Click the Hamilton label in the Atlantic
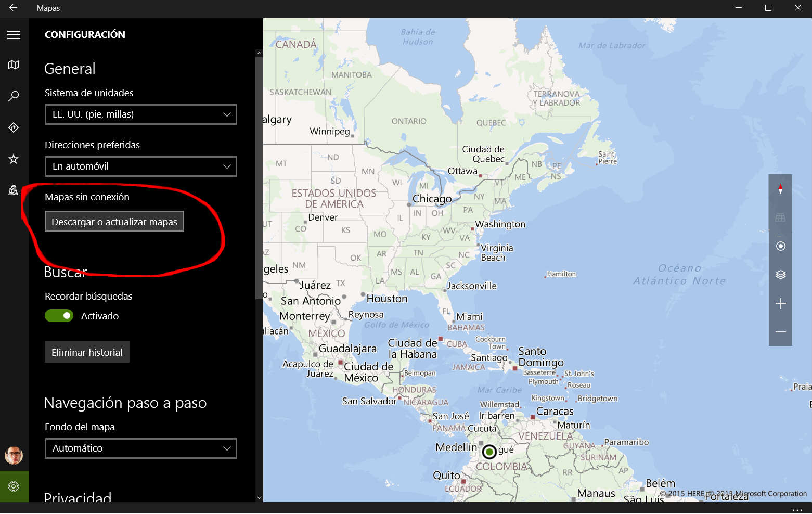The width and height of the screenshot is (812, 514). (x=561, y=274)
